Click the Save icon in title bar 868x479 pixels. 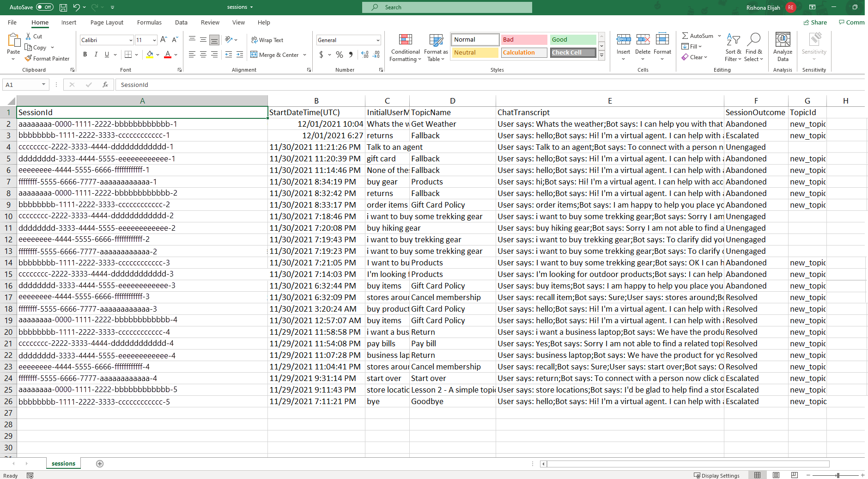pyautogui.click(x=63, y=7)
